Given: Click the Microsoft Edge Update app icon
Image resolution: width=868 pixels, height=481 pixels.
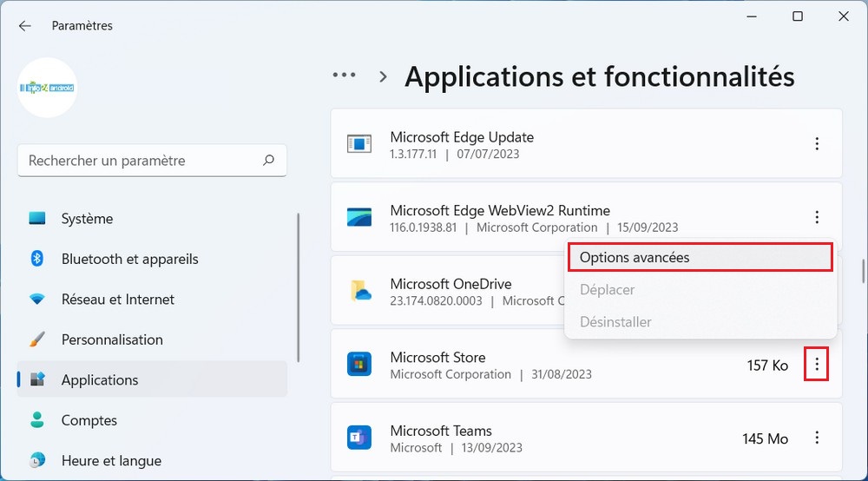Looking at the screenshot, I should [x=359, y=144].
